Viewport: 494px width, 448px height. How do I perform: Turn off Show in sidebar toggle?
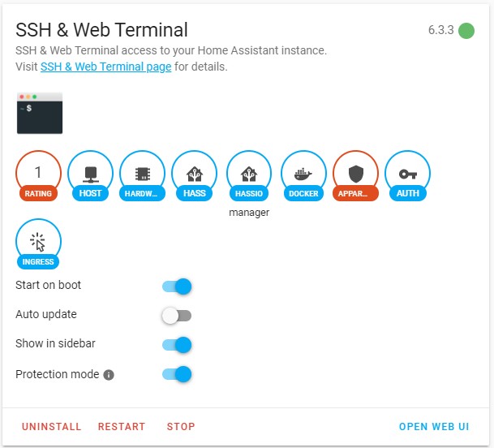177,344
